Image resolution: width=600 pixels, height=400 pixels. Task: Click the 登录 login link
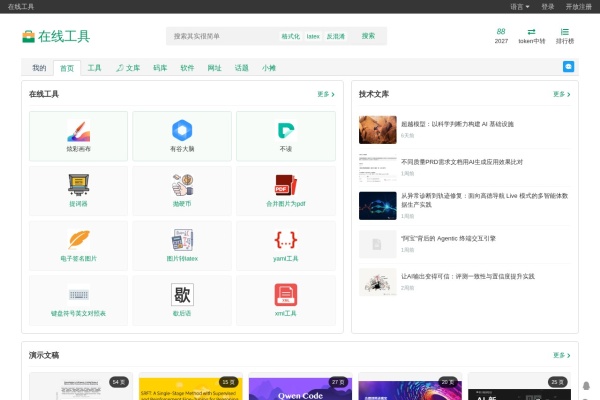[548, 7]
